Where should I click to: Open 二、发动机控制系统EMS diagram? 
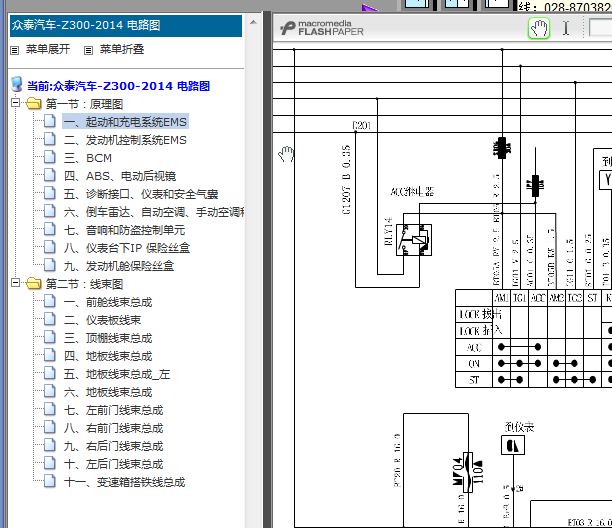(x=125, y=140)
